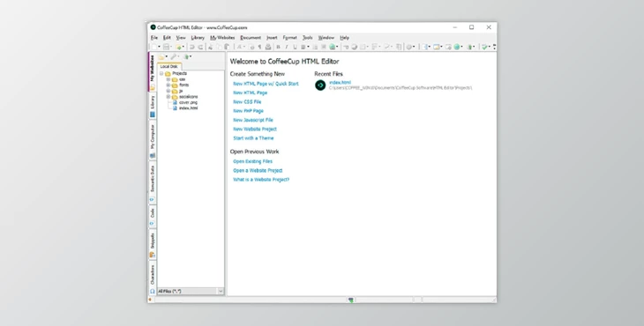Click the Cut scissors toolbar icon
The width and height of the screenshot is (644, 326).
pos(210,48)
